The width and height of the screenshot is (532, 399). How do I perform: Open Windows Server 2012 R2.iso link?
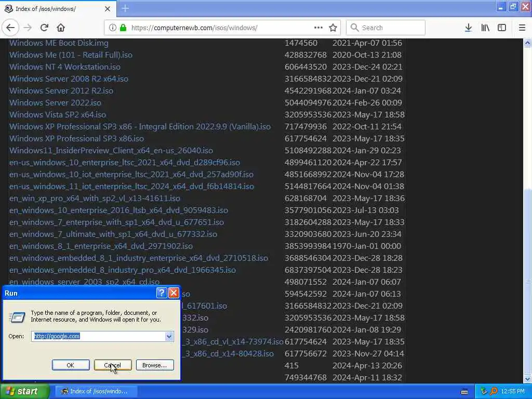61,90
